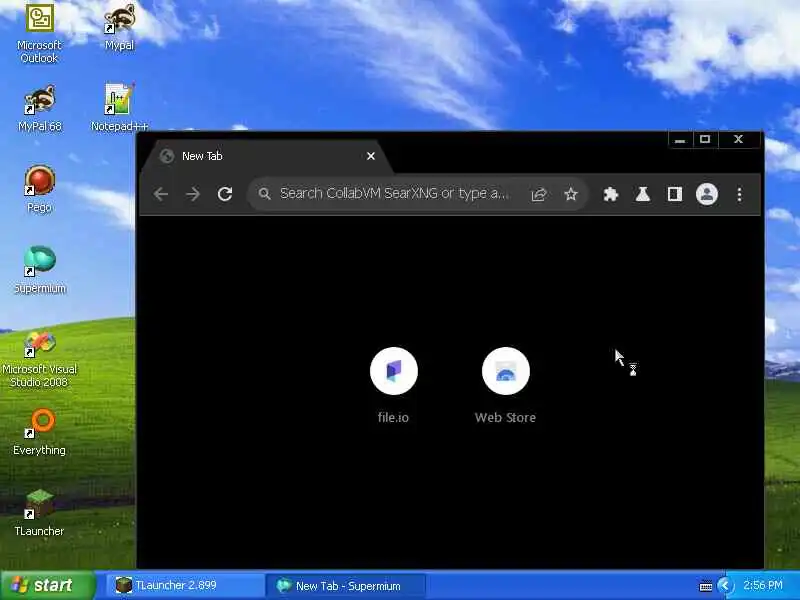800x600 pixels.
Task: Open the Mypal desktop shortcut
Action: [119, 26]
